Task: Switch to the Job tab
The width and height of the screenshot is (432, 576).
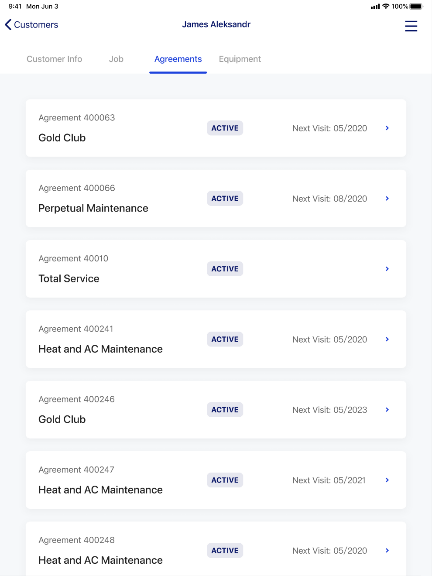Action: tap(116, 59)
